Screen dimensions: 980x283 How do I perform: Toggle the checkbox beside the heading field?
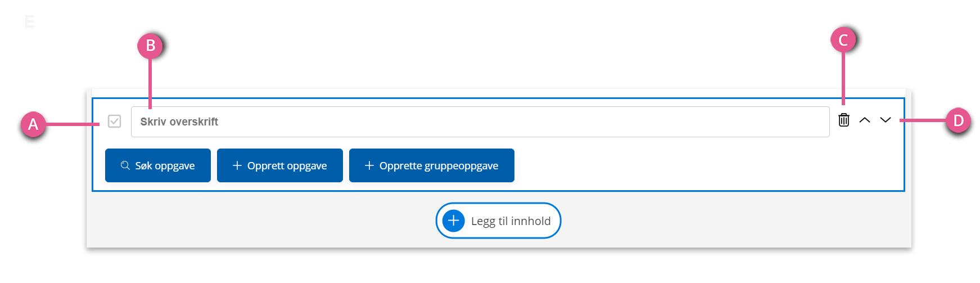[114, 122]
